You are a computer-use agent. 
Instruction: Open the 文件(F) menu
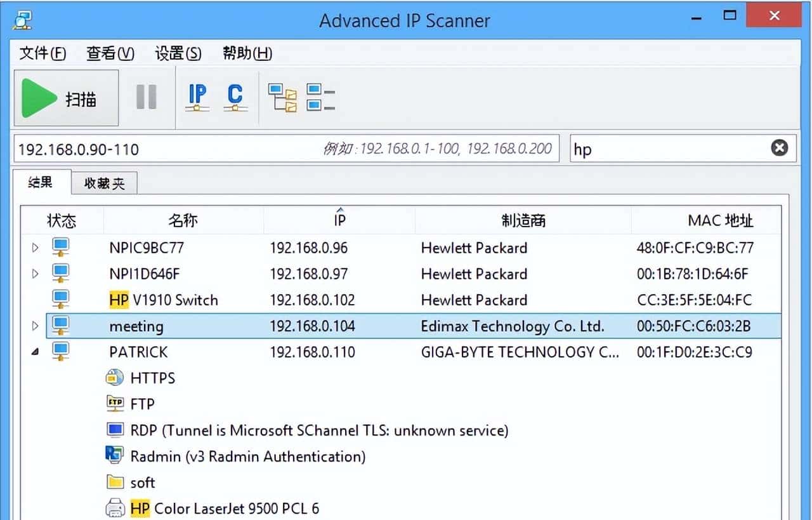point(43,53)
